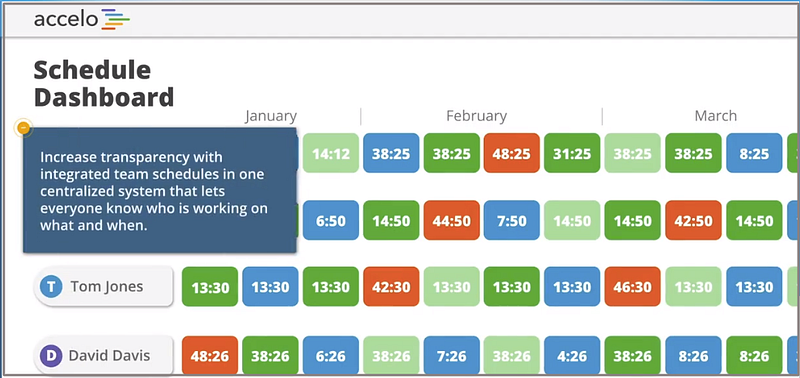The image size is (800, 378).
Task: Click the blue 4:26 schedule block
Action: (572, 356)
